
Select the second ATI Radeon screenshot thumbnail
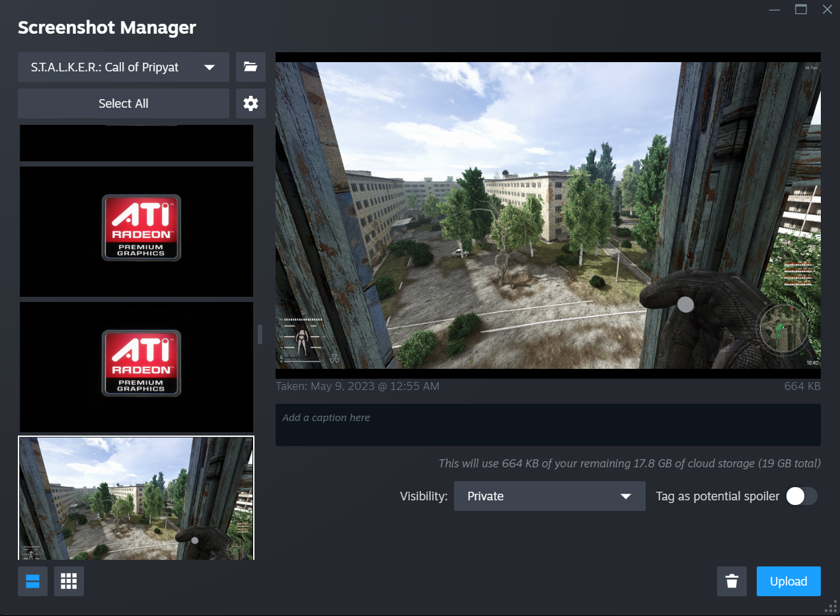point(136,367)
